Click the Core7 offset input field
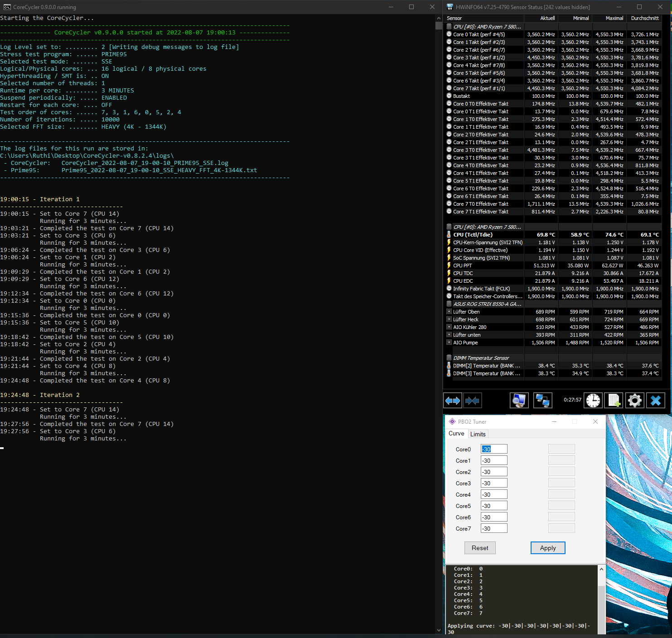This screenshot has width=672, height=638. pos(494,528)
